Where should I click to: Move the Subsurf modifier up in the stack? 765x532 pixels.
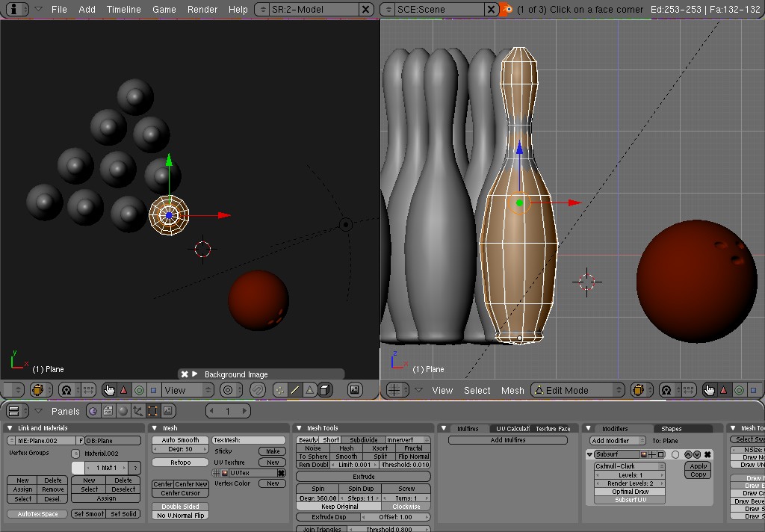pos(688,454)
